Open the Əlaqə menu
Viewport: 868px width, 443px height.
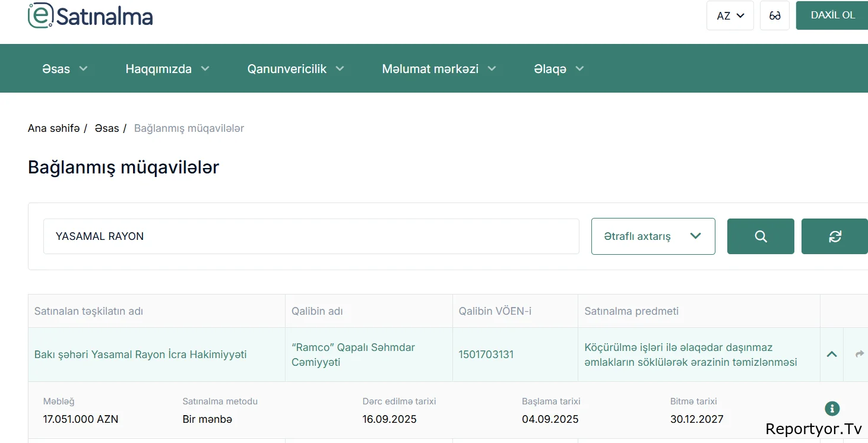point(559,69)
